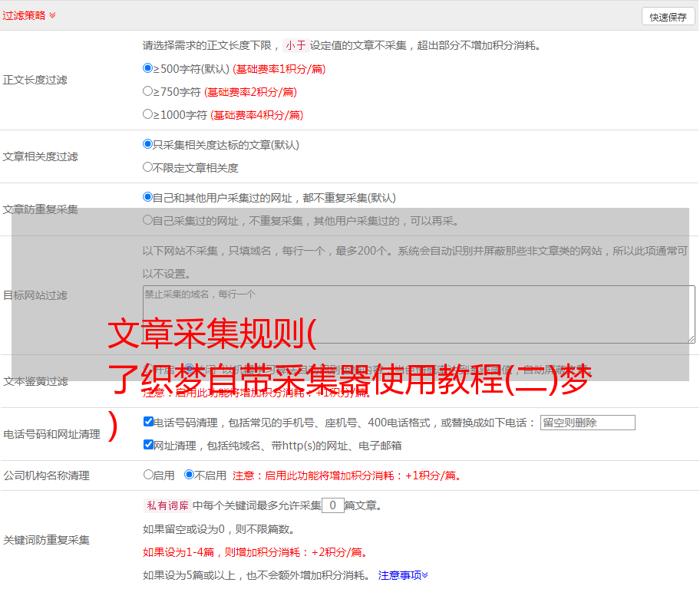The image size is (700, 589).
Task: Toggle the 电话号码清理 checkbox
Action: 149,421
